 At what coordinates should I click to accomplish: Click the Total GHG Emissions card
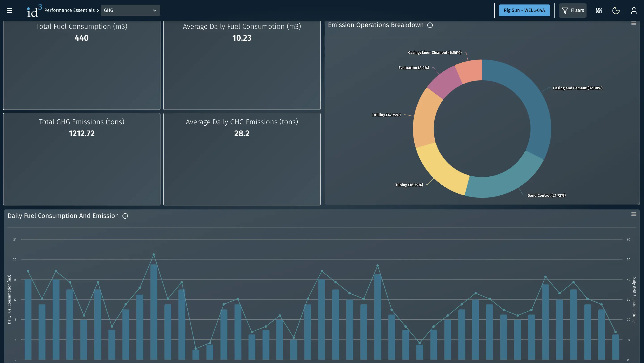81,159
